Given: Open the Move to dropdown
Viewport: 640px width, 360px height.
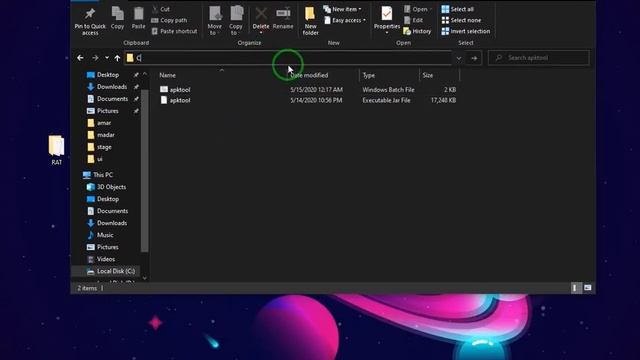Looking at the screenshot, I should click(215, 20).
